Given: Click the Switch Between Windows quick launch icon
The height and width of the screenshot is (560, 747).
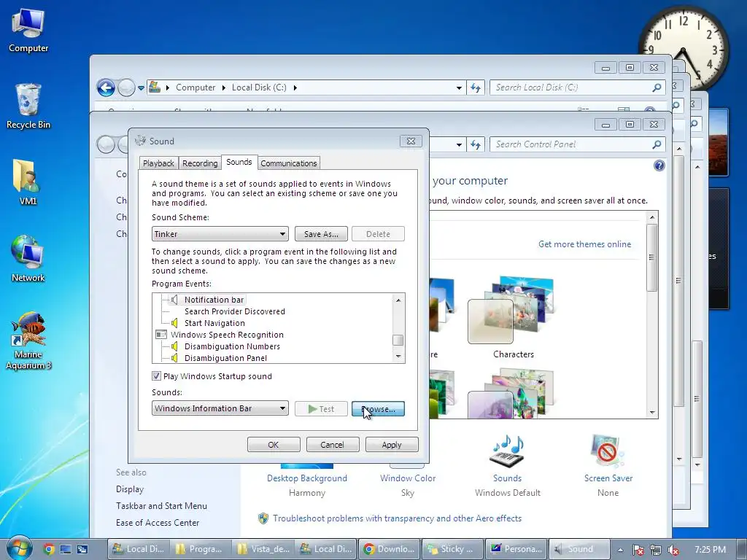Looking at the screenshot, I should (82, 549).
